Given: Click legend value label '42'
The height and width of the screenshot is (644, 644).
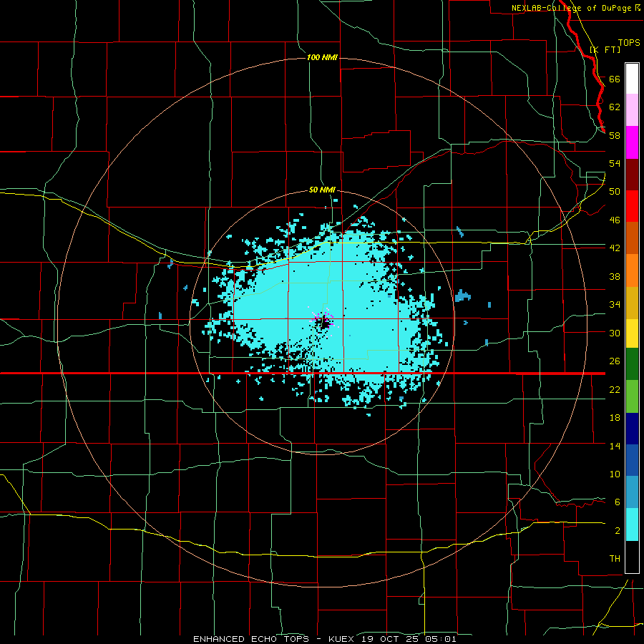Looking at the screenshot, I should tap(615, 248).
